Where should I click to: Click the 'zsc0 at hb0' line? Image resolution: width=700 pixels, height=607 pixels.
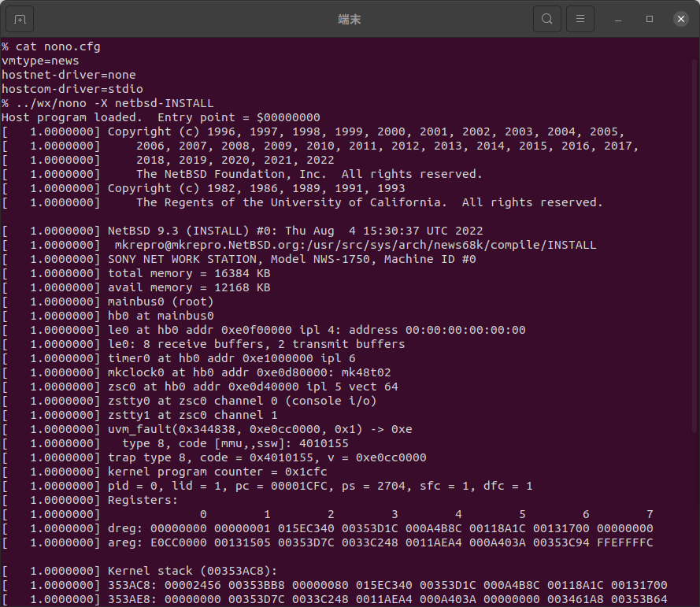point(200,387)
